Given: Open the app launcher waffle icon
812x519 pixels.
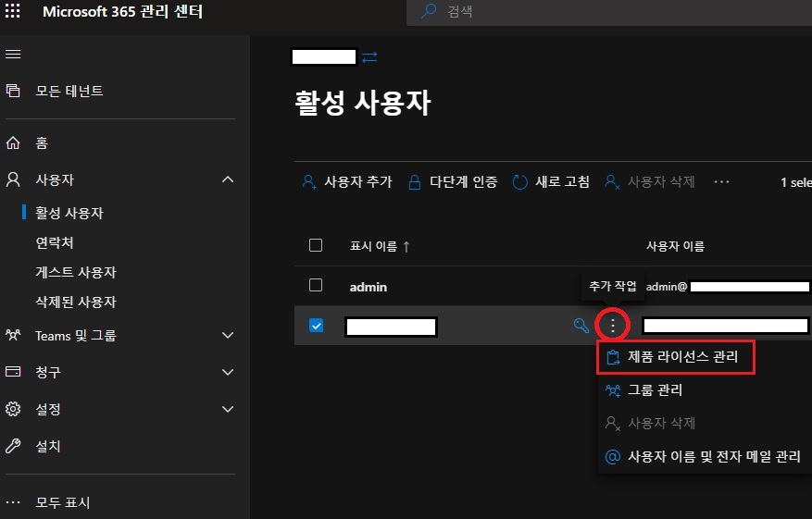Looking at the screenshot, I should [12, 10].
